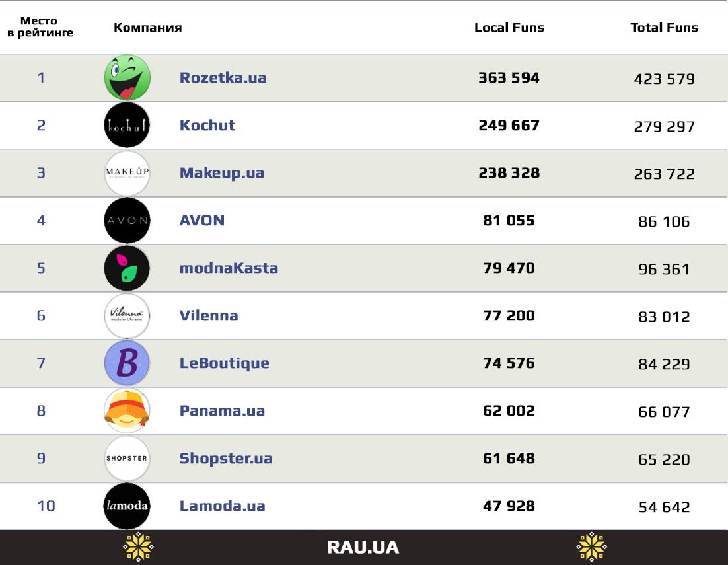Select the modnaKasta company name
This screenshot has width=728, height=565.
click(x=229, y=268)
